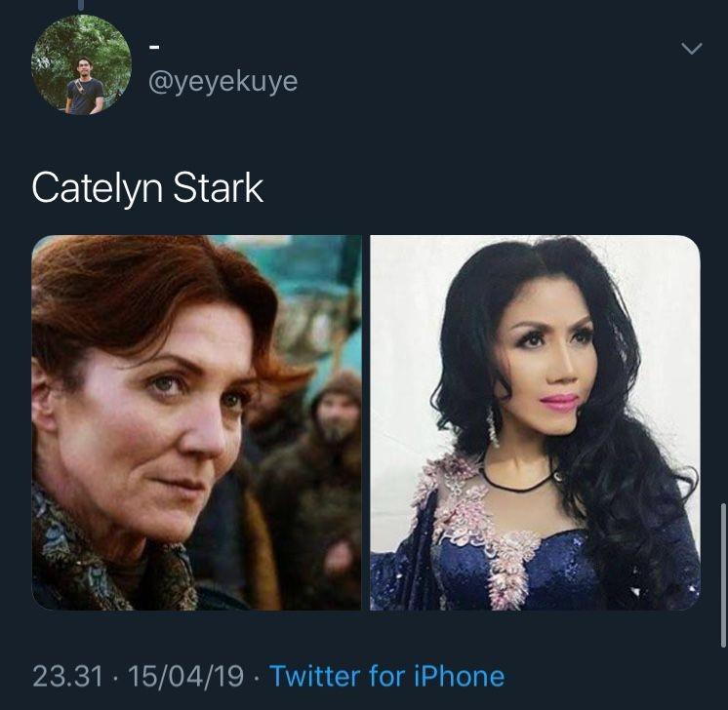The width and height of the screenshot is (728, 710).
Task: Open the @yeyekuye profile handle
Action: (222, 82)
